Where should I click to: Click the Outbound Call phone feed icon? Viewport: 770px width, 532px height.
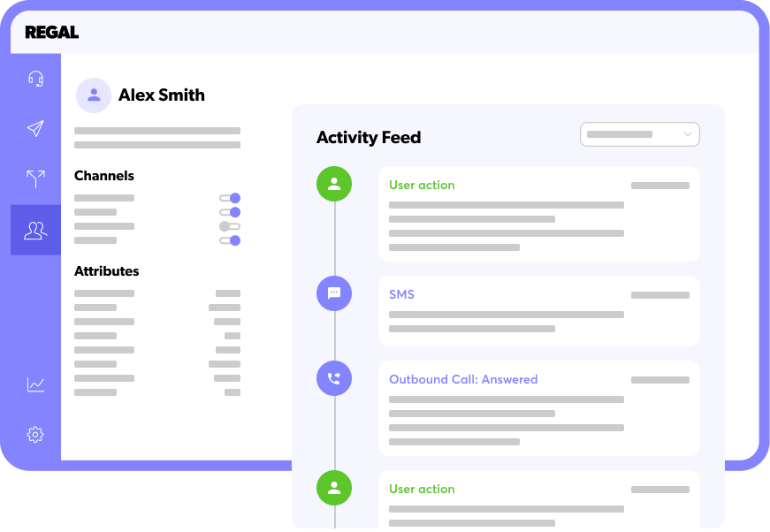pyautogui.click(x=334, y=378)
